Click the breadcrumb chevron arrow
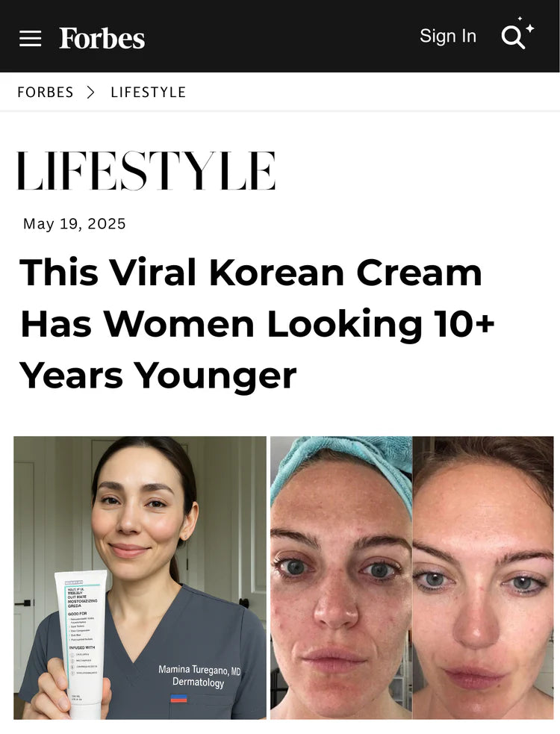The image size is (560, 734). 91,93
